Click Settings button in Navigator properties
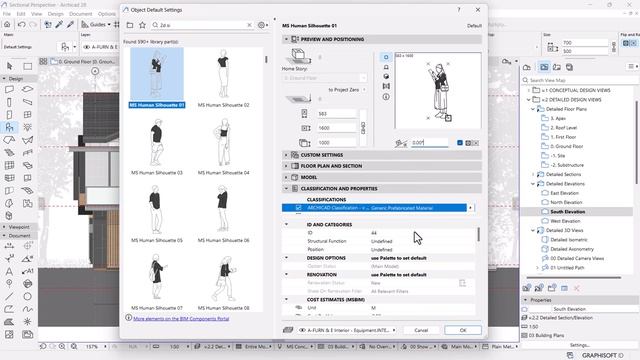Screen dimensions: 640x360 tap(580, 345)
